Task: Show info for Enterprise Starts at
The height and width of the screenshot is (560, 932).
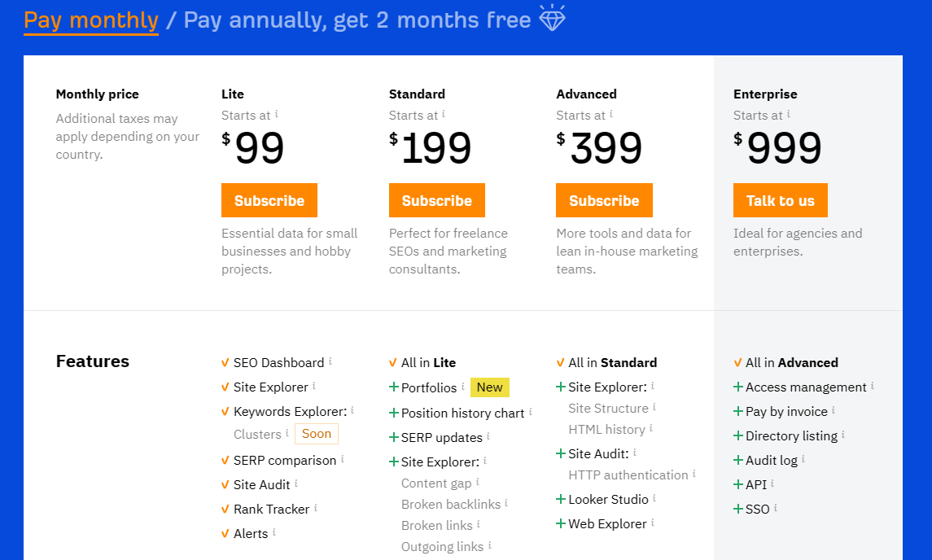Action: point(789,113)
